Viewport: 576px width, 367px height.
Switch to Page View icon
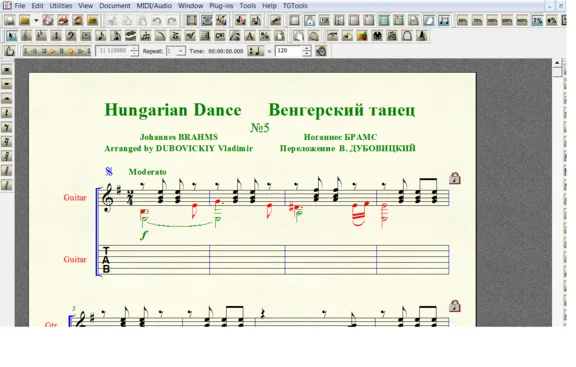tap(206, 20)
